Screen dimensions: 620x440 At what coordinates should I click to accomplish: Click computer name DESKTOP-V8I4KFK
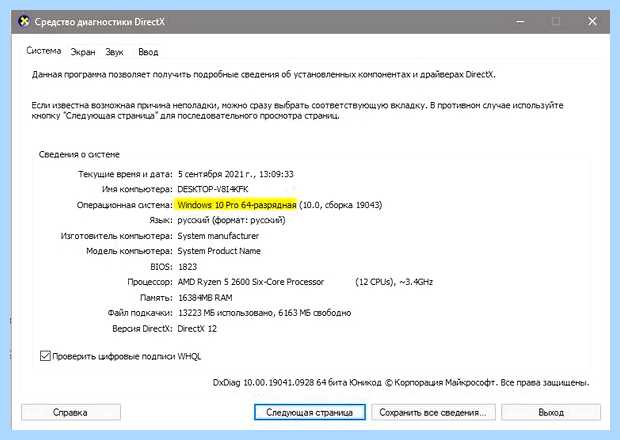click(213, 189)
